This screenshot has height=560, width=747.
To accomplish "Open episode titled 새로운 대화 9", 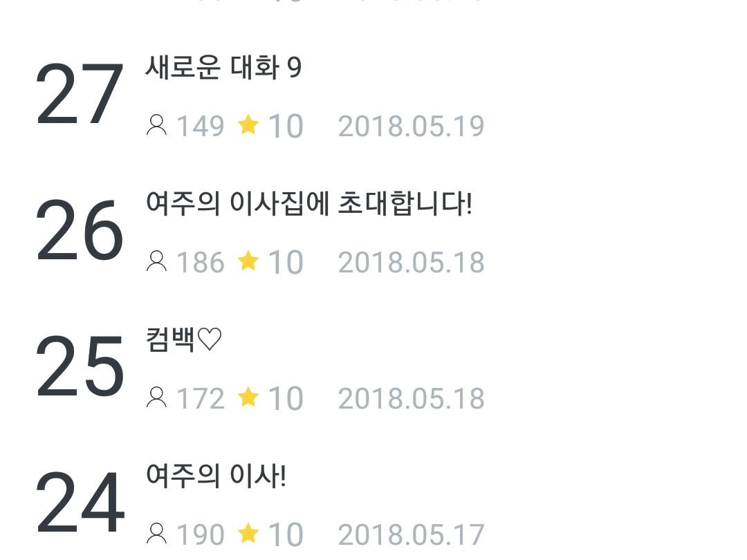I will click(223, 68).
